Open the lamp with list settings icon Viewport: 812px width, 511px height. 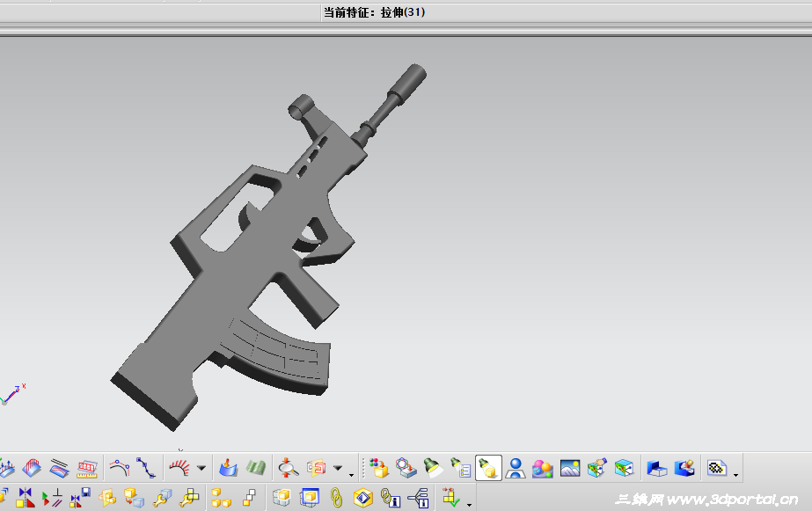pos(460,468)
